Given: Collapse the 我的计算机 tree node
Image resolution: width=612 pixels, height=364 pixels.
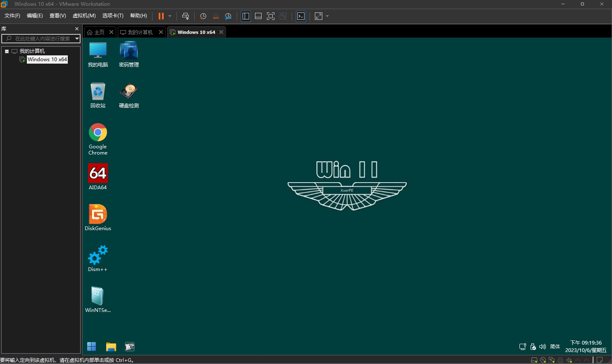Looking at the screenshot, I should pos(7,51).
